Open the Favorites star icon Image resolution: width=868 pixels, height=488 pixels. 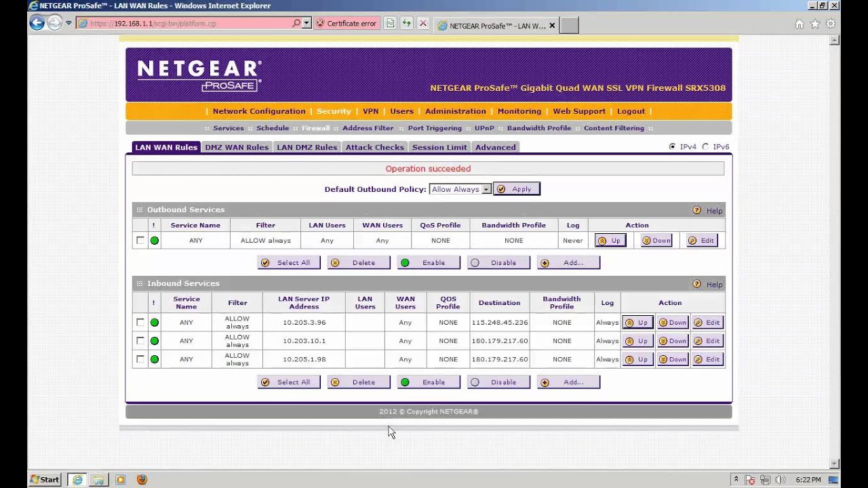tap(815, 24)
